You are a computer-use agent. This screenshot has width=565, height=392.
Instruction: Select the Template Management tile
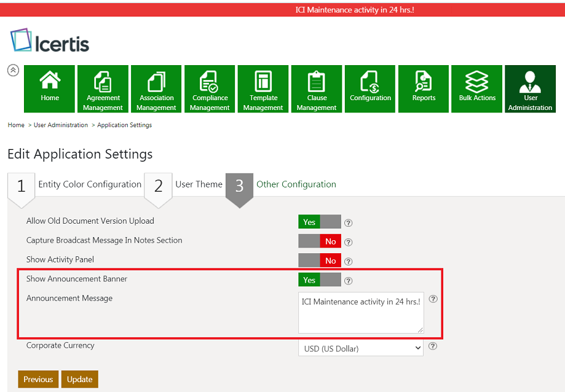click(x=263, y=88)
